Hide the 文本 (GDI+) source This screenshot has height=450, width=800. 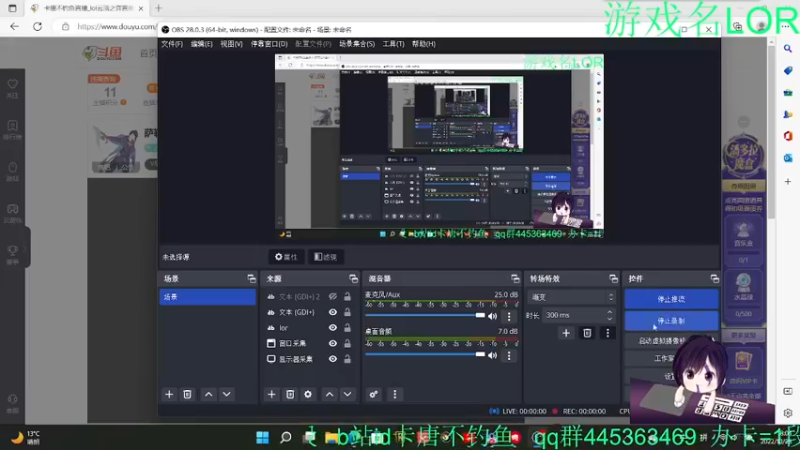(x=333, y=312)
